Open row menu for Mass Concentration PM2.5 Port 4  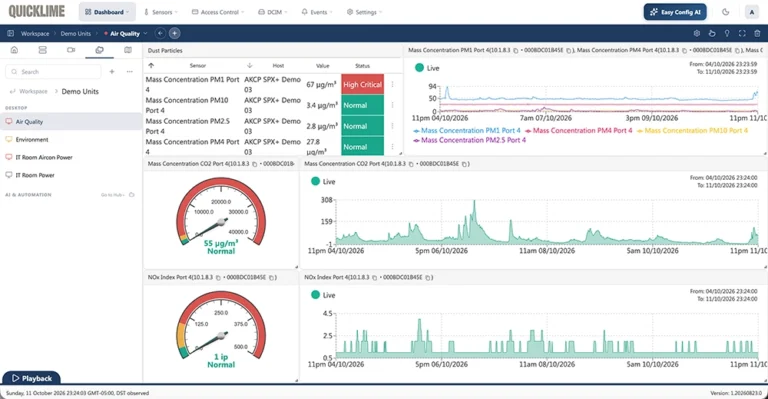coord(392,126)
